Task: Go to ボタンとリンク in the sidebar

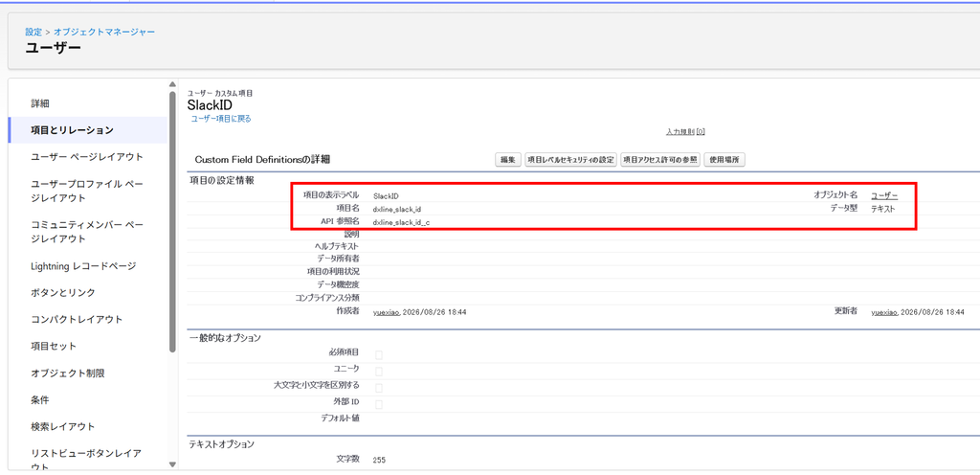Action: (63, 292)
